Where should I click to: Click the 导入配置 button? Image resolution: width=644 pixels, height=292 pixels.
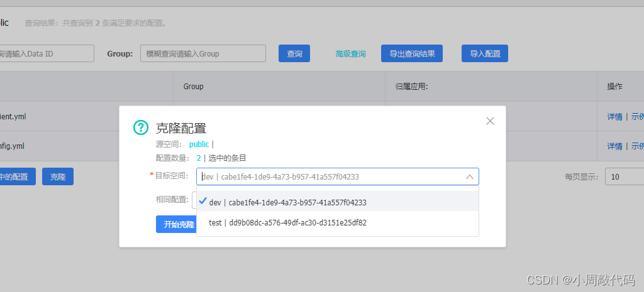coord(485,54)
